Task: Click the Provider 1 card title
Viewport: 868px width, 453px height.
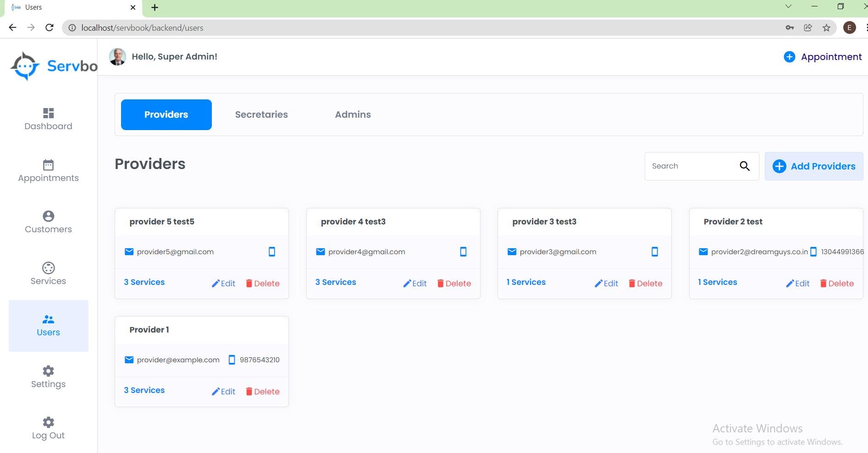Action: click(x=149, y=330)
